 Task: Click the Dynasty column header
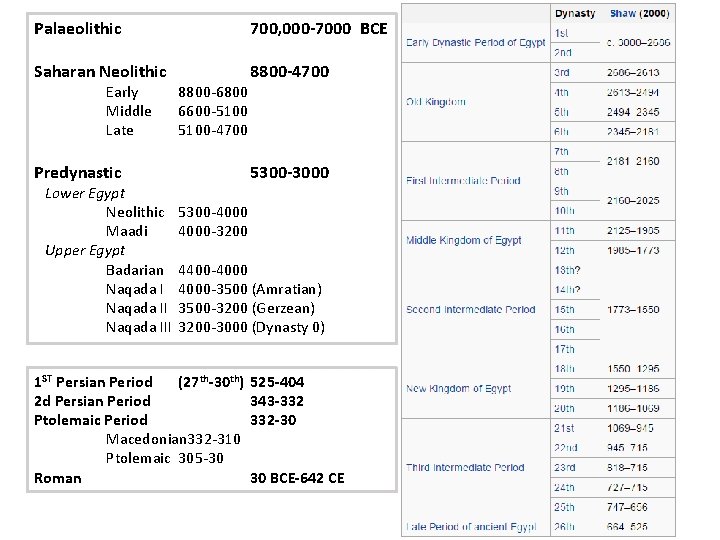coord(575,14)
